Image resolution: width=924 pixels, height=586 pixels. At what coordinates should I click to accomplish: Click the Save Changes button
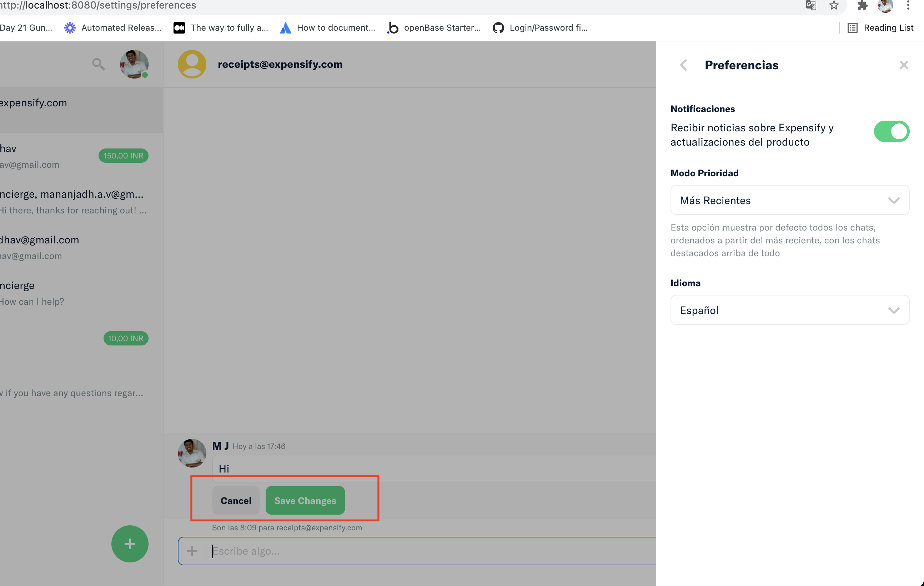305,500
